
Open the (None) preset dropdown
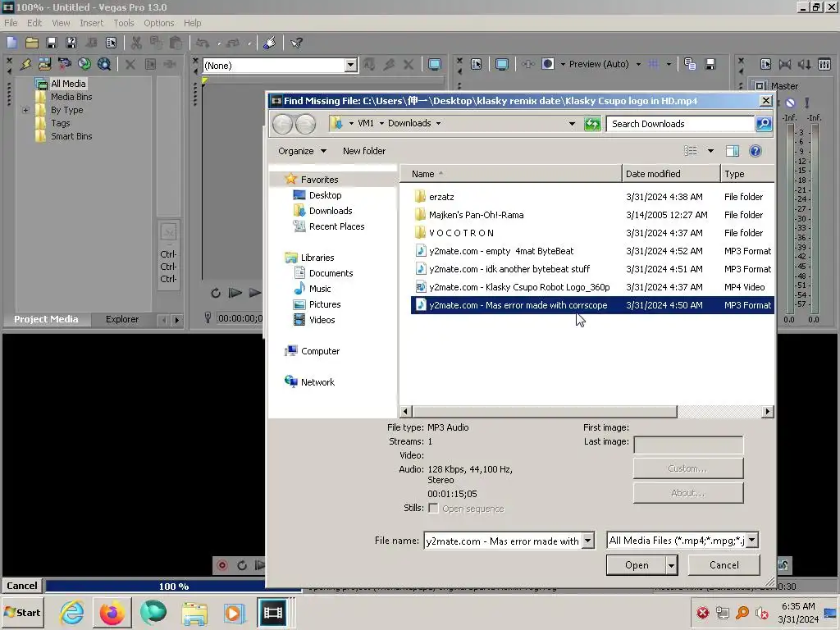[350, 66]
